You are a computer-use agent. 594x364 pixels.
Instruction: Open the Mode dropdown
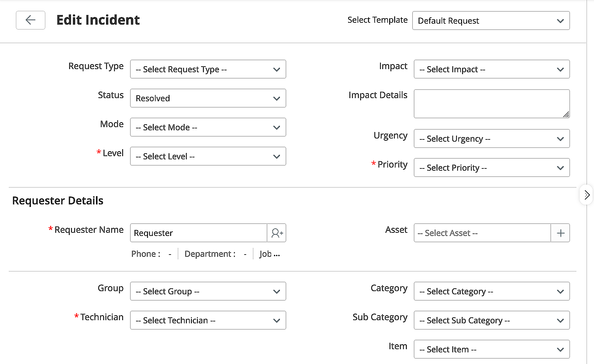[208, 127]
